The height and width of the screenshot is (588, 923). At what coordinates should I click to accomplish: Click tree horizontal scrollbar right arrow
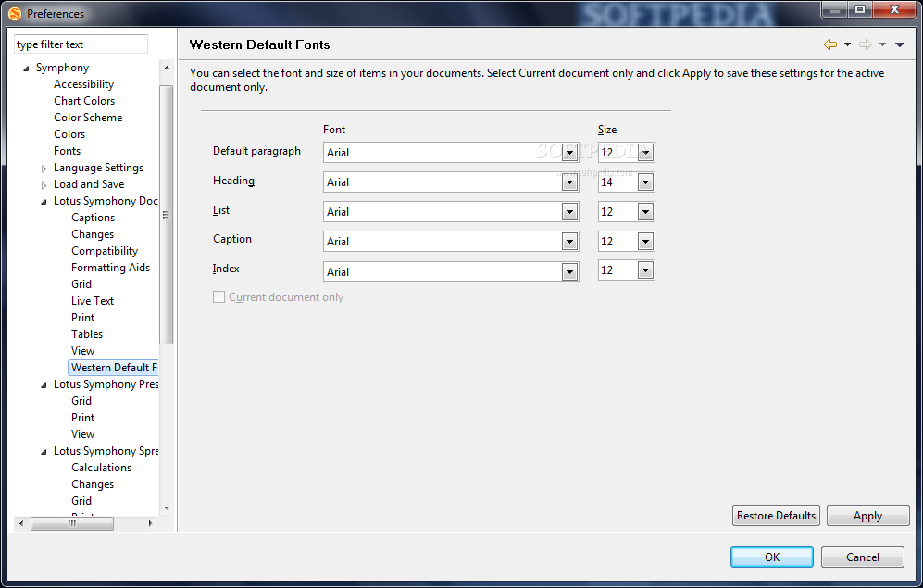(151, 522)
